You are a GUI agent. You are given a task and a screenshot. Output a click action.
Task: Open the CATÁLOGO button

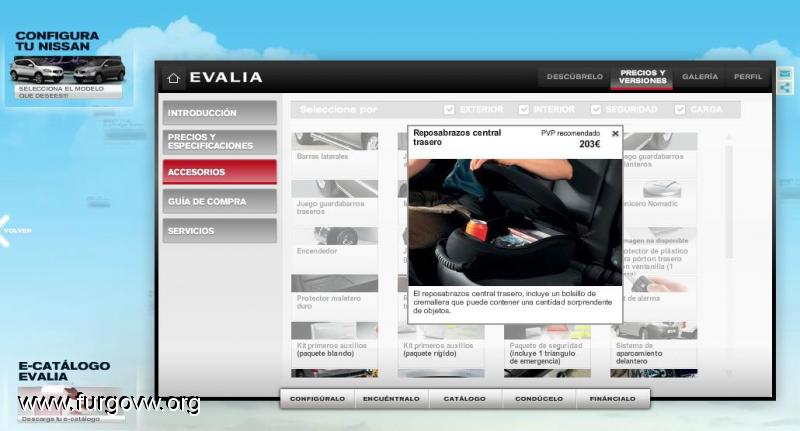click(465, 399)
